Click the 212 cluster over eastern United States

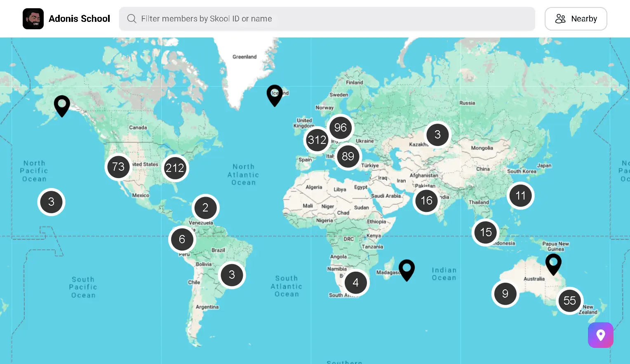click(x=175, y=168)
